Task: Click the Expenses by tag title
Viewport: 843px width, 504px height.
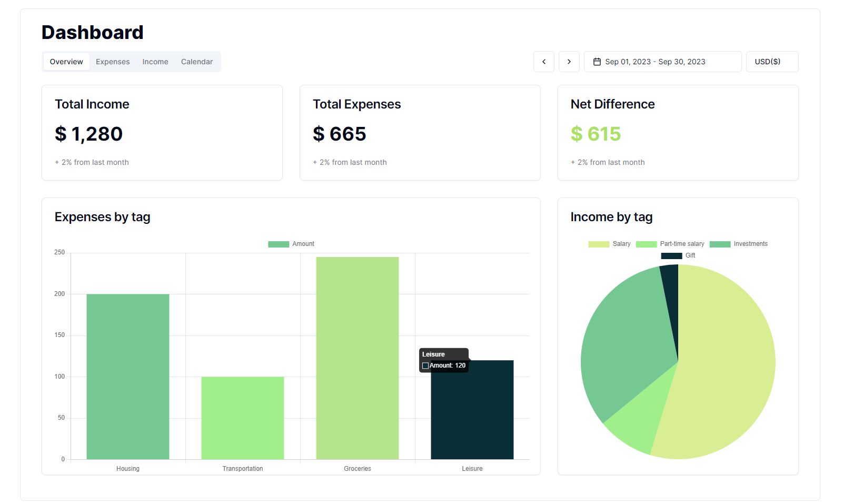Action: pyautogui.click(x=103, y=217)
